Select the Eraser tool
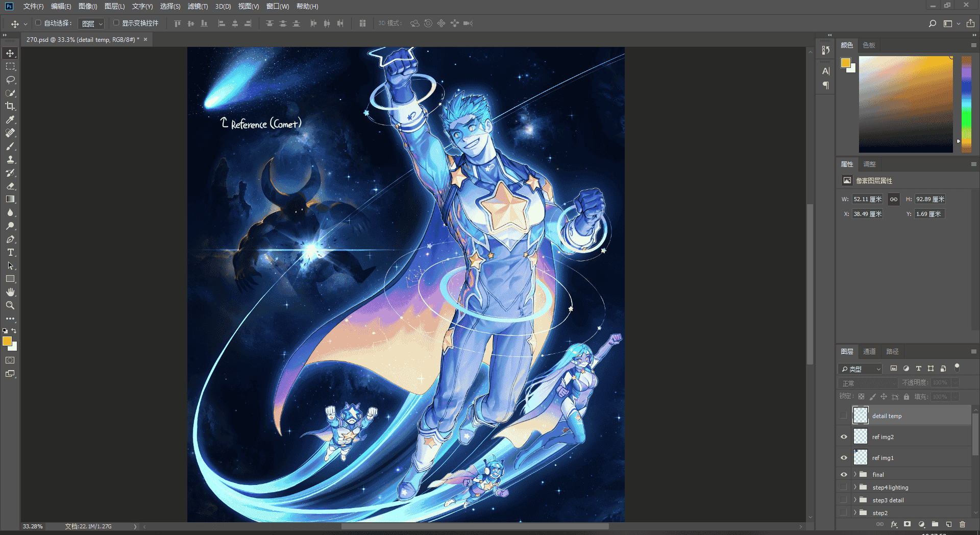The image size is (980, 535). (x=10, y=186)
